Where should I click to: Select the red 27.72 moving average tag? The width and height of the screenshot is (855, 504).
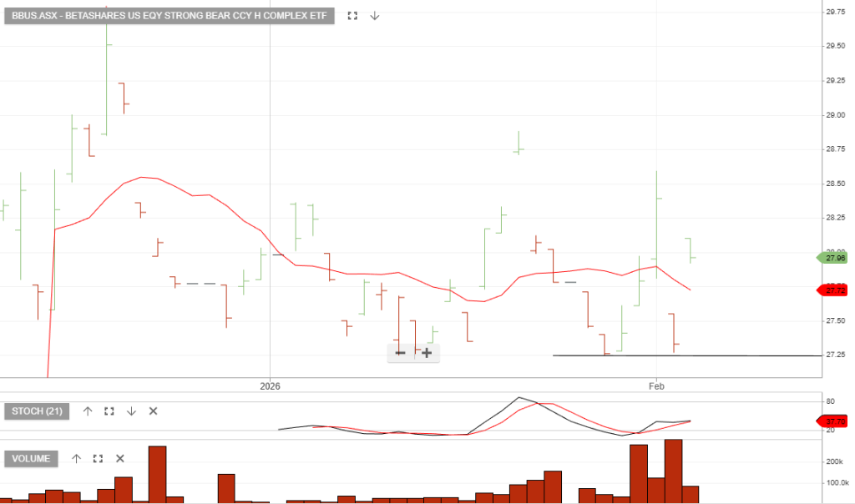point(835,290)
